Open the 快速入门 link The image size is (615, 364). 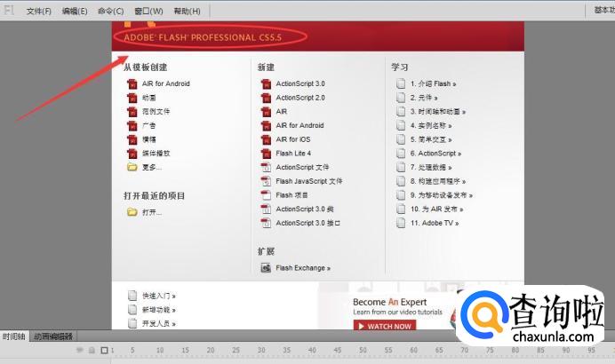159,296
